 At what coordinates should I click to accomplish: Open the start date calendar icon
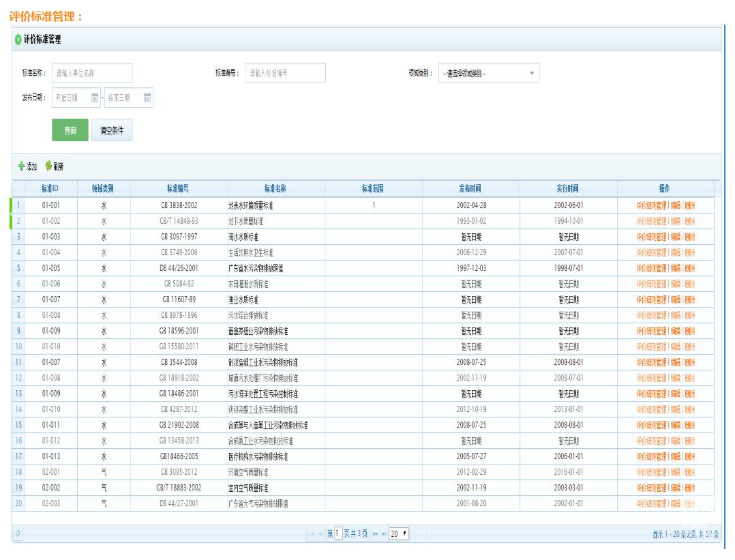95,98
